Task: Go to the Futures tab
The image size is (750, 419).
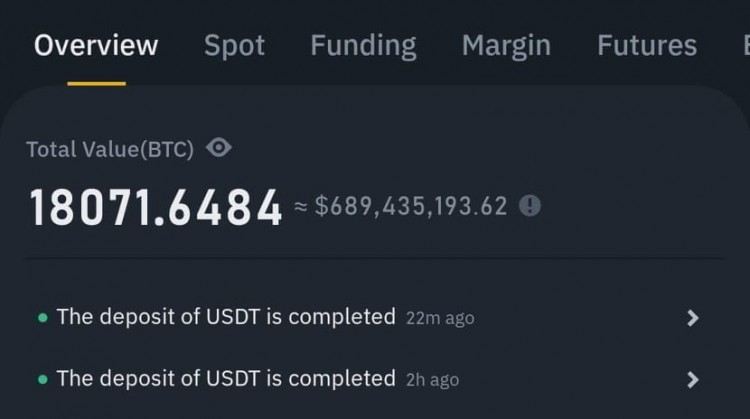Action: [647, 45]
